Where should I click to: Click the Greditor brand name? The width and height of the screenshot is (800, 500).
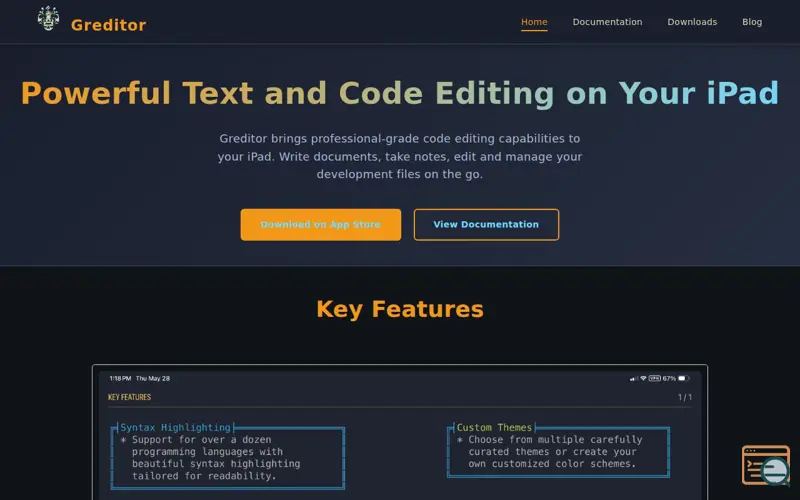(x=108, y=24)
